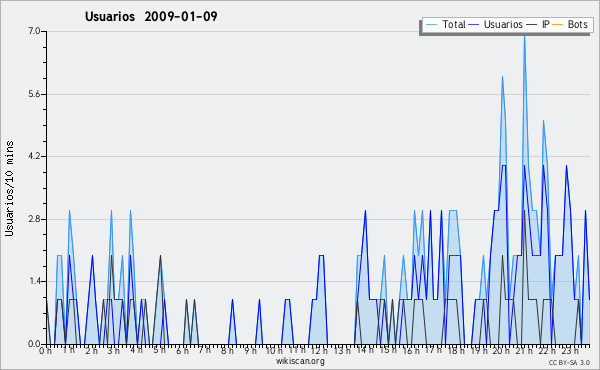Click the 16 h x-axis label
Viewport: 600px width, 370px height.
[411, 350]
